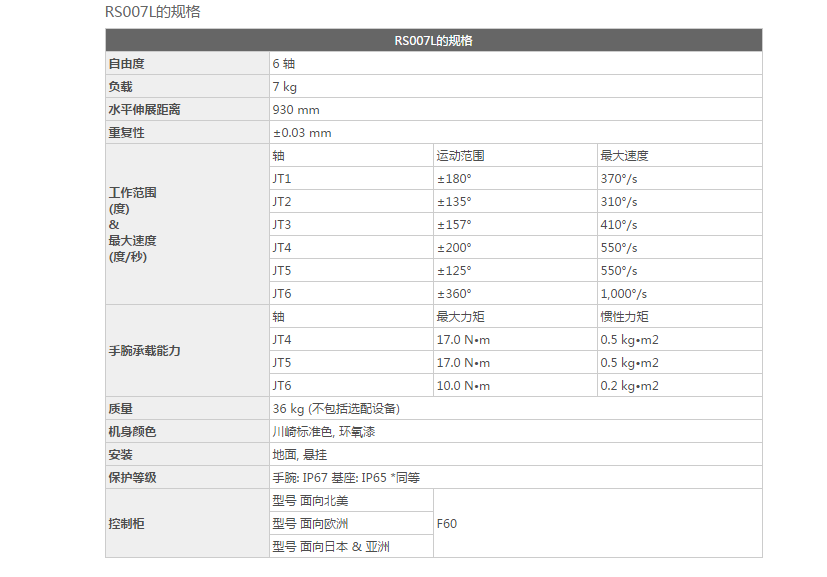
Task: Select the 10.0 N•m torque cell
Action: point(464,386)
